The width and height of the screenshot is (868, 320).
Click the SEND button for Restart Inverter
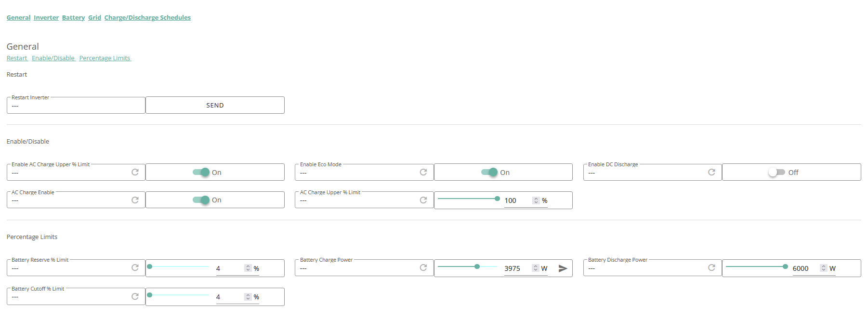[215, 105]
